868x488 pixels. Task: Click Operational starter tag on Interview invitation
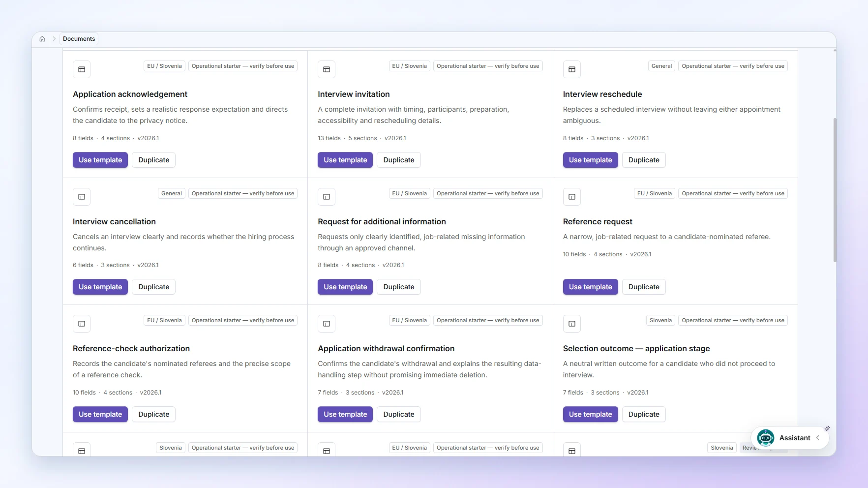(x=488, y=66)
